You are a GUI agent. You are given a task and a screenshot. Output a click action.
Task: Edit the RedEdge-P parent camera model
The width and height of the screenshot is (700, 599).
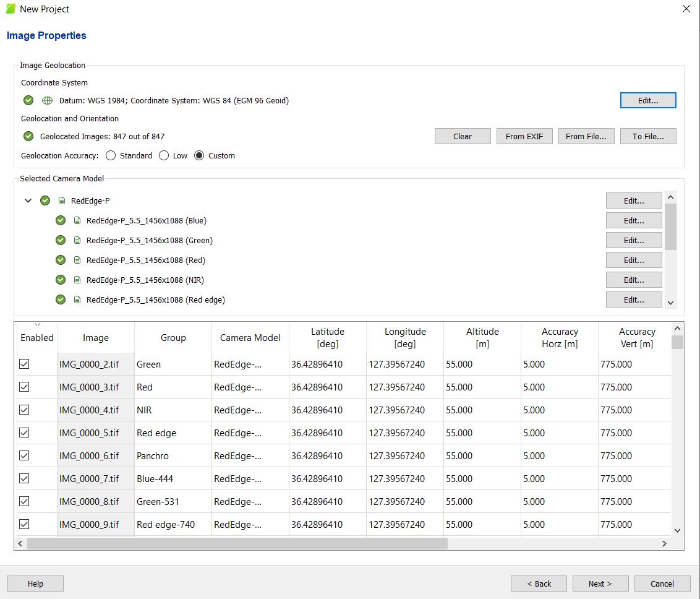click(x=633, y=200)
